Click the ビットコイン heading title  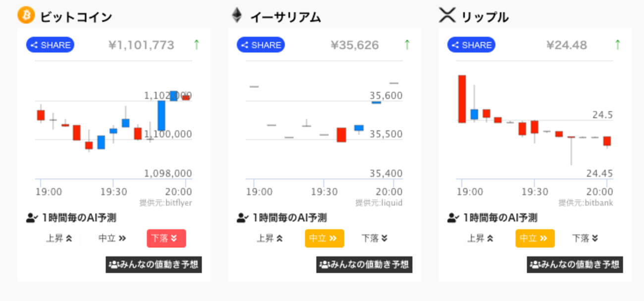pyautogui.click(x=76, y=17)
